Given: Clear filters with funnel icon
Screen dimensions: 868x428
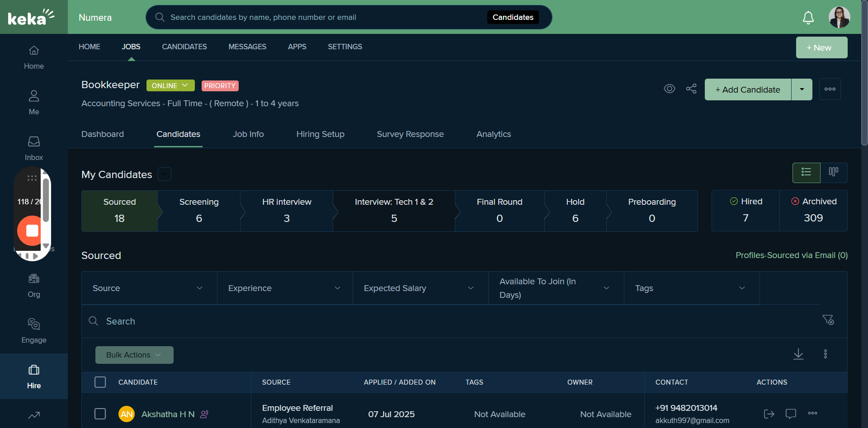Looking at the screenshot, I should (828, 320).
